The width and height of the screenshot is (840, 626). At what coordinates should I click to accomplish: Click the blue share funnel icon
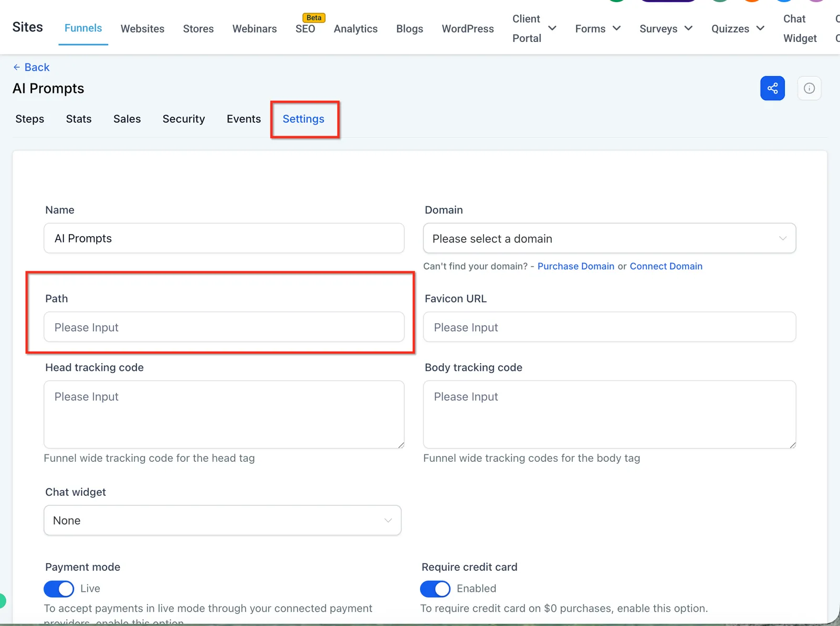click(x=772, y=88)
